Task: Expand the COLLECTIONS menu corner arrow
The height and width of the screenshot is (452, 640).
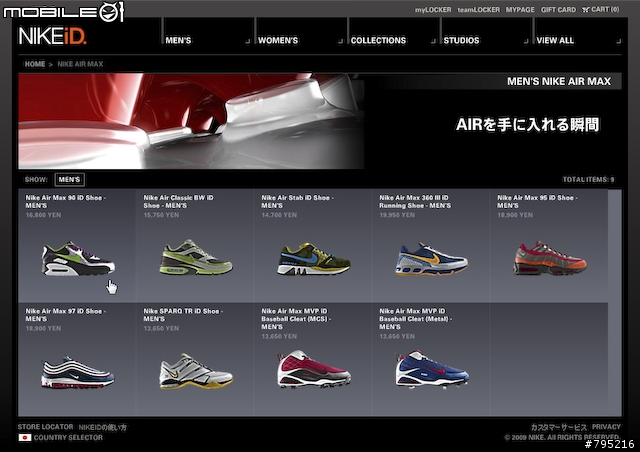Action: click(x=433, y=41)
